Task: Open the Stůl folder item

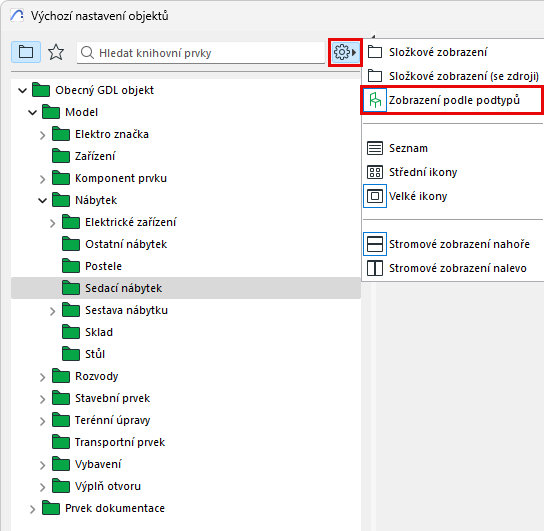Action: pos(95,354)
